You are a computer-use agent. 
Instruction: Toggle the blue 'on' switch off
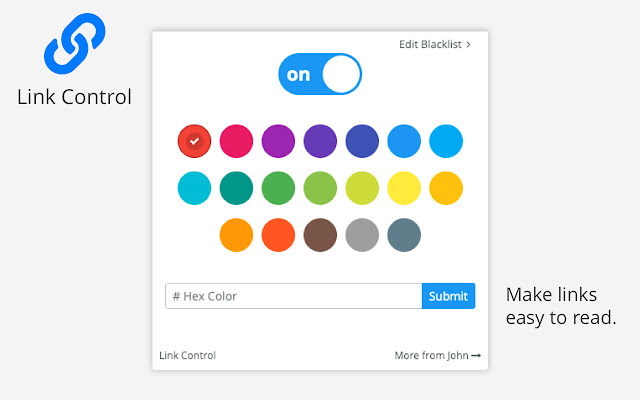(x=320, y=74)
